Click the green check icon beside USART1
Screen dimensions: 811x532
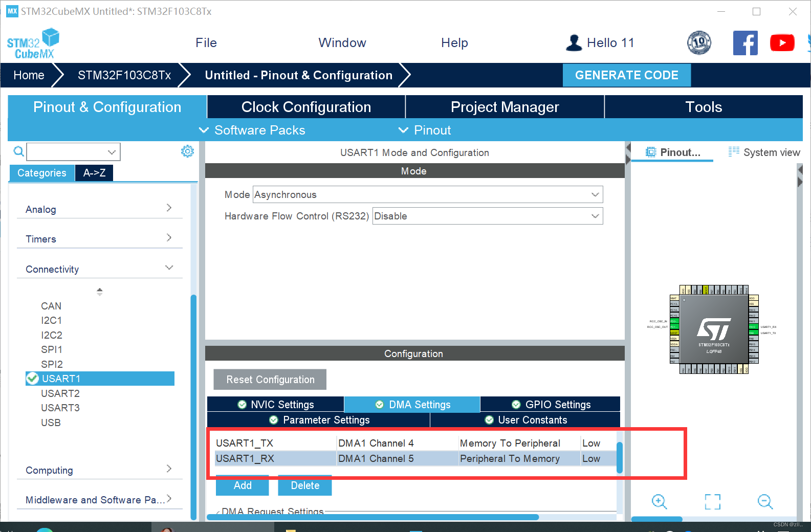33,379
